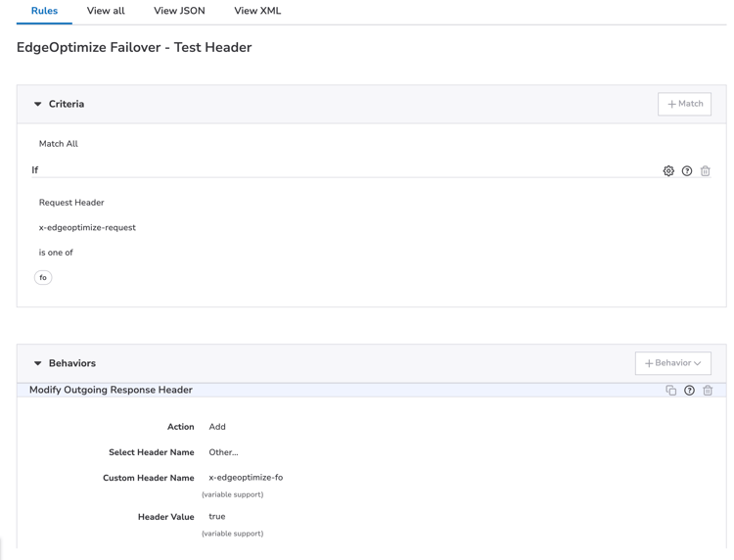
Task: Open the View XML tab
Action: click(257, 11)
